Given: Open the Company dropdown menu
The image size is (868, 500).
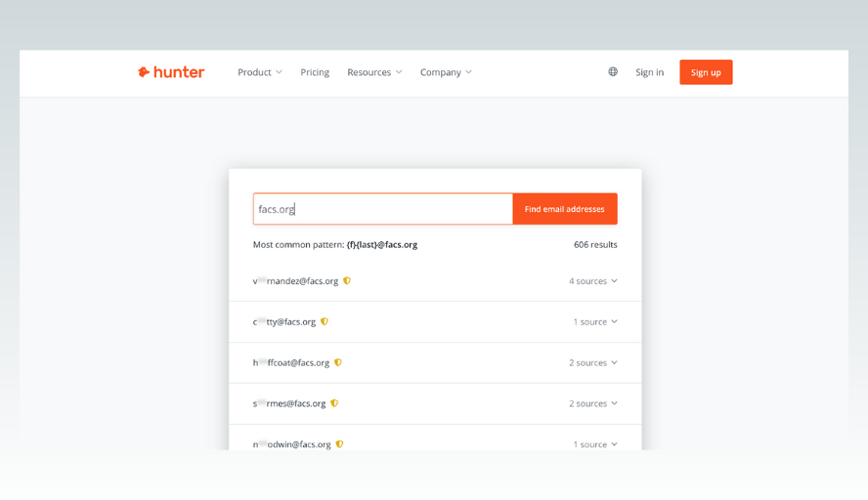Looking at the screenshot, I should coord(446,72).
